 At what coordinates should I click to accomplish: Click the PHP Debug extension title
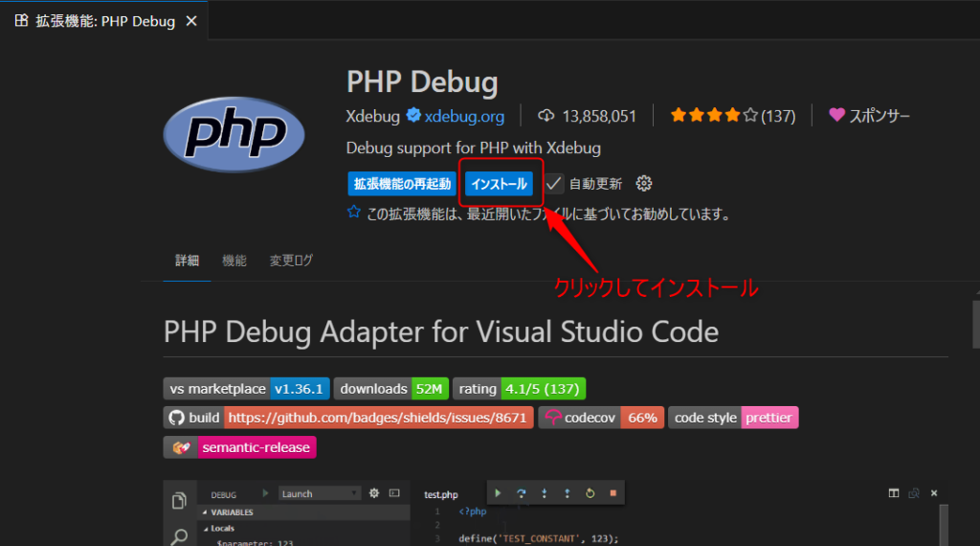click(422, 82)
